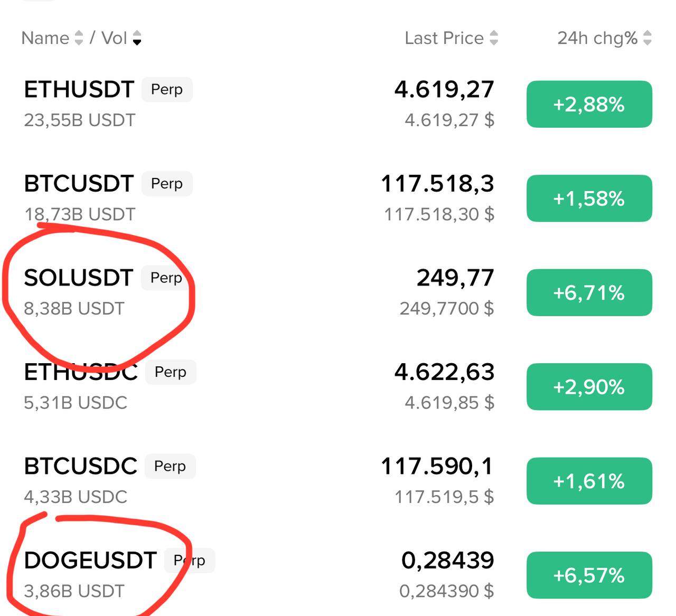The height and width of the screenshot is (616, 676).
Task: Open the DOGEUSDT perpetual contract
Action: pos(90,560)
